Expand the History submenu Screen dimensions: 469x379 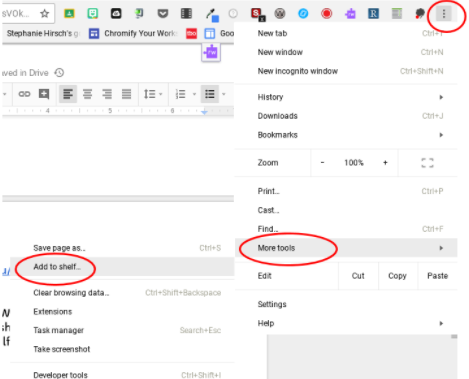coord(346,97)
